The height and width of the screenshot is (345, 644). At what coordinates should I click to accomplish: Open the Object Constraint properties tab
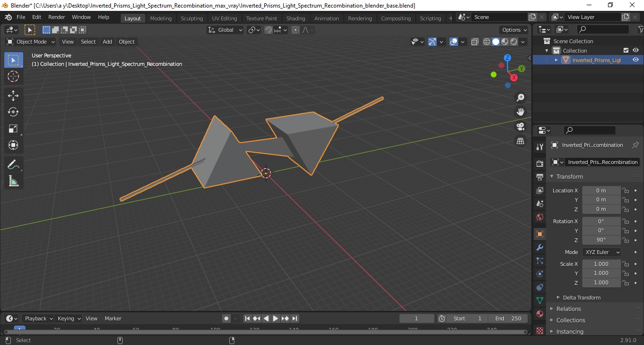click(x=539, y=287)
